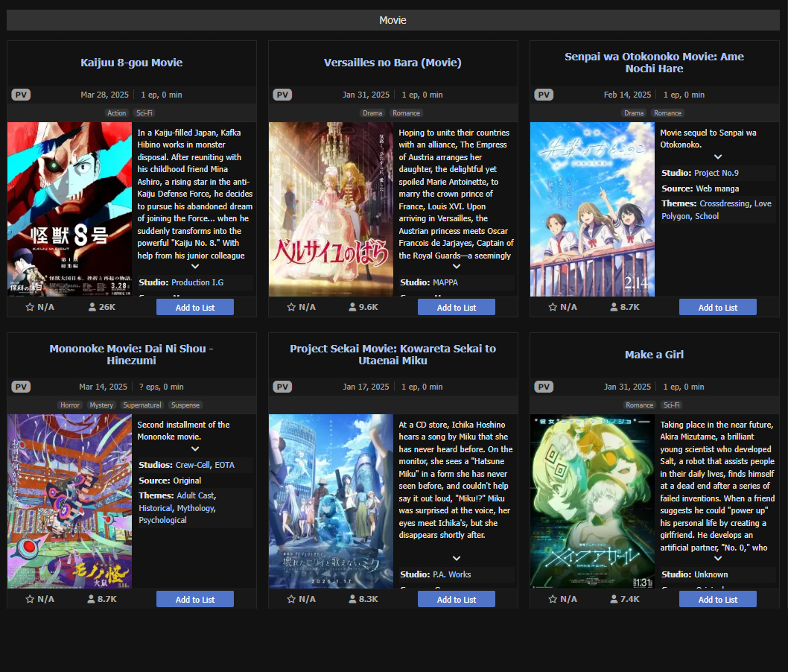Open the Love Polygon theme link
The image size is (788, 672).
716,209
